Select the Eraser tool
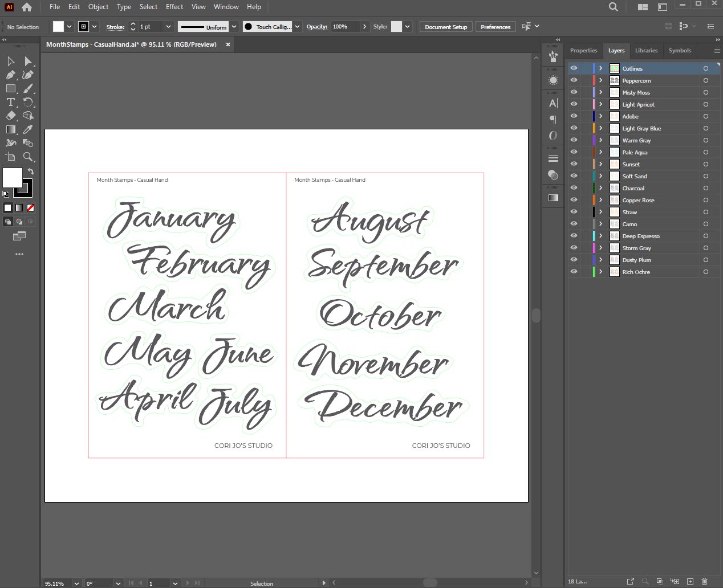723x588 pixels. click(x=11, y=116)
